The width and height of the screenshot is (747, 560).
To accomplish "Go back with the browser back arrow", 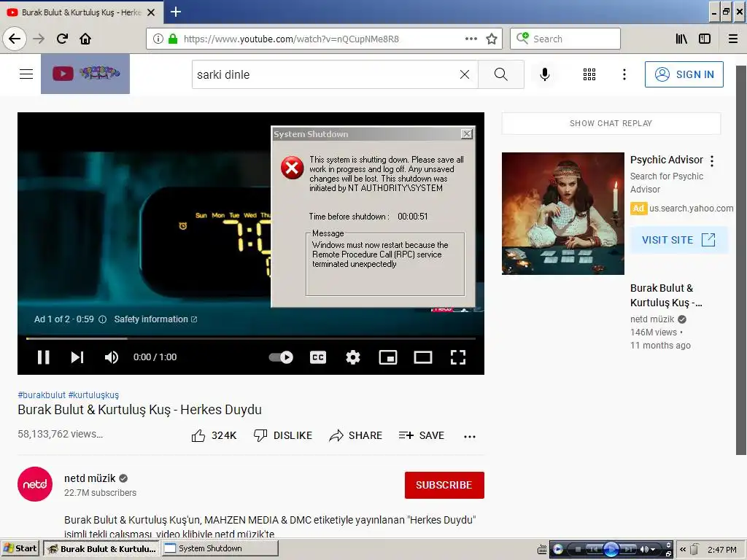I will (15, 39).
